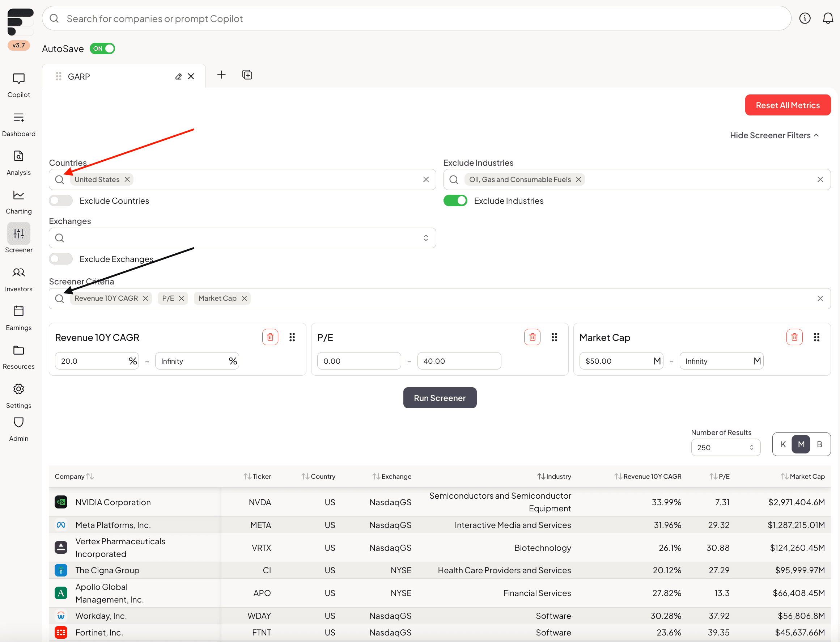Image resolution: width=840 pixels, height=642 pixels.
Task: Delete the P/E criterion card
Action: (x=532, y=337)
